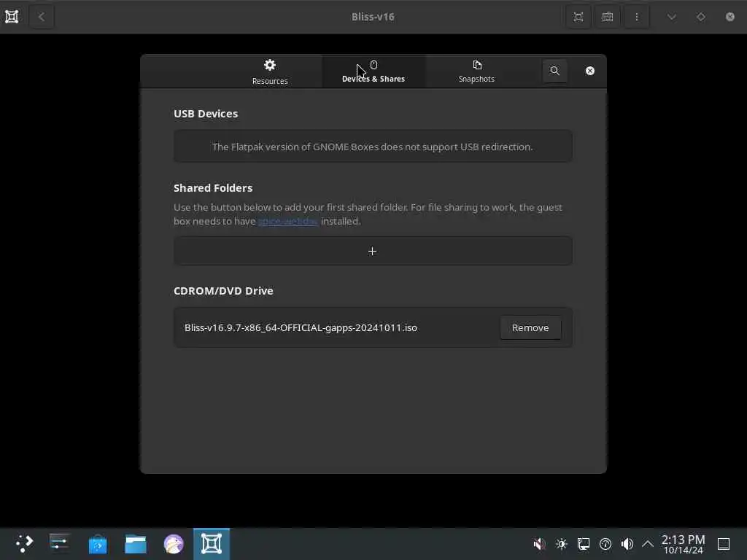Toggle fullscreen view in Boxes titlebar
This screenshot has width=747, height=560.
578,17
